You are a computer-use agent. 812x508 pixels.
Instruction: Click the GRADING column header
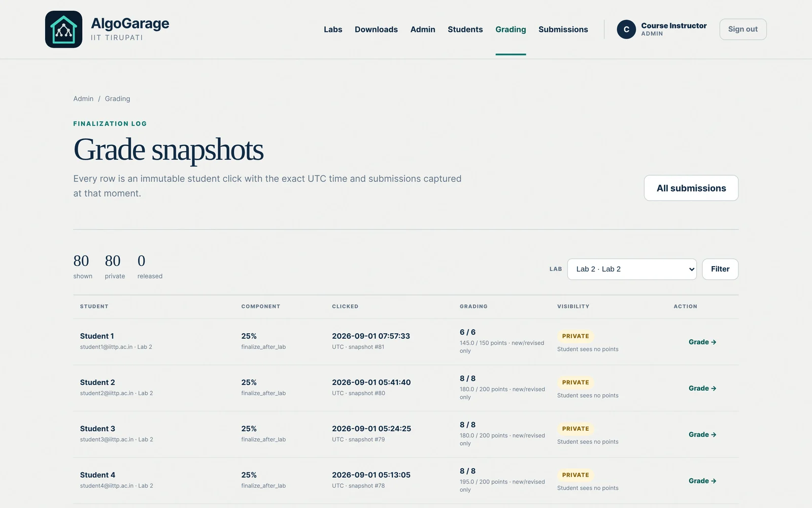tap(473, 306)
